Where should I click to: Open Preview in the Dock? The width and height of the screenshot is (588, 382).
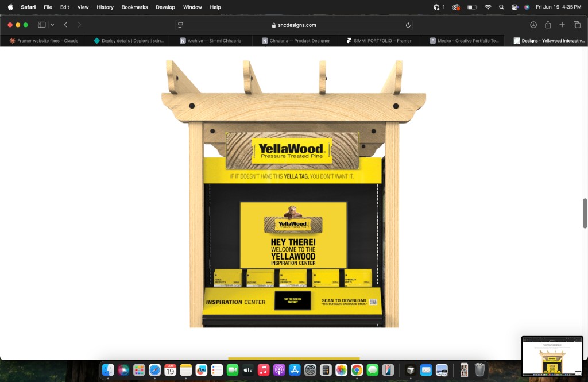[442, 370]
